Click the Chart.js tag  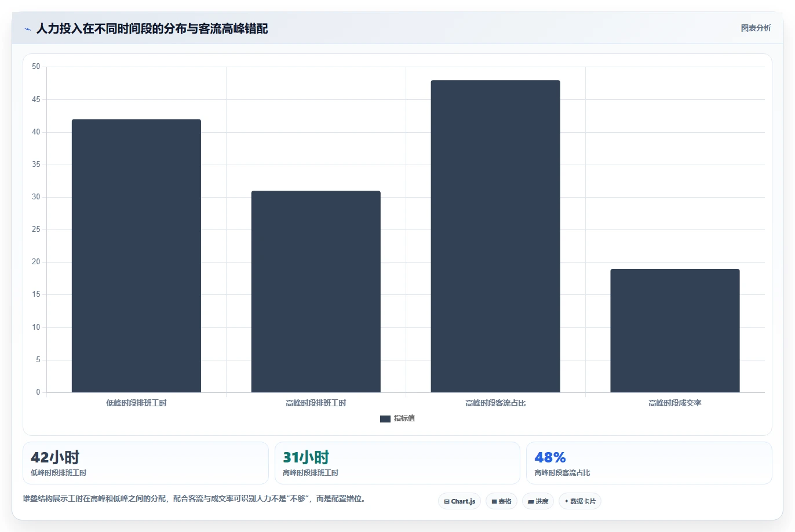460,501
